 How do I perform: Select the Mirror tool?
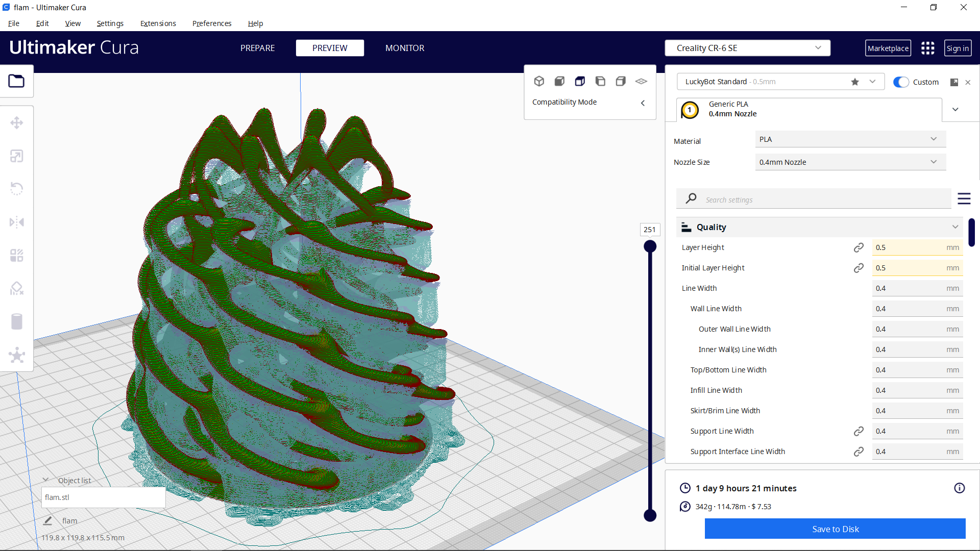17,222
